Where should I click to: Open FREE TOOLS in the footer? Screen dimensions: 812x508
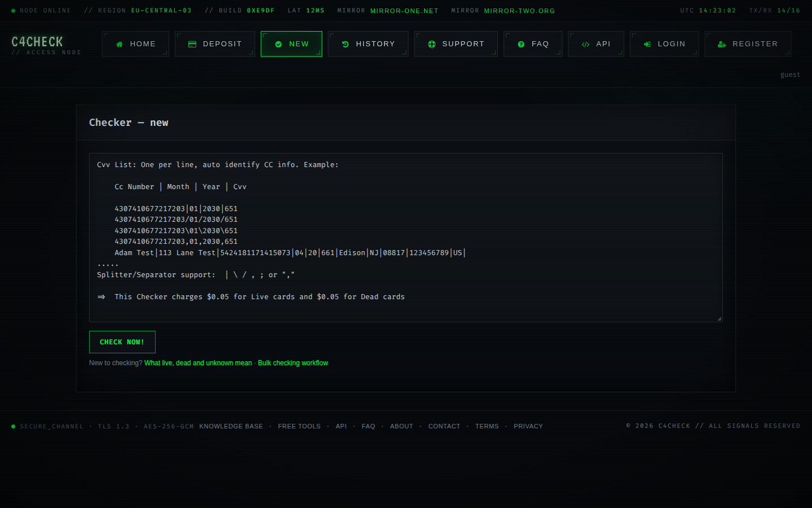(299, 426)
